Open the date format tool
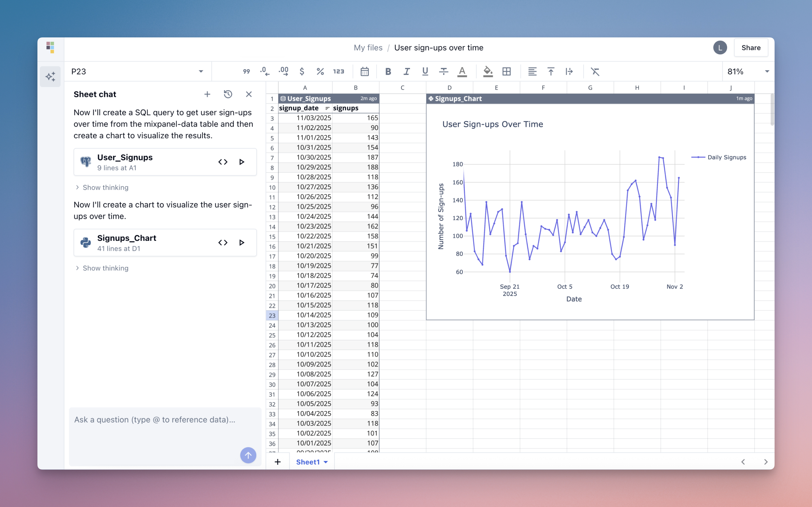Screen dimensions: 812x507 tap(364, 71)
